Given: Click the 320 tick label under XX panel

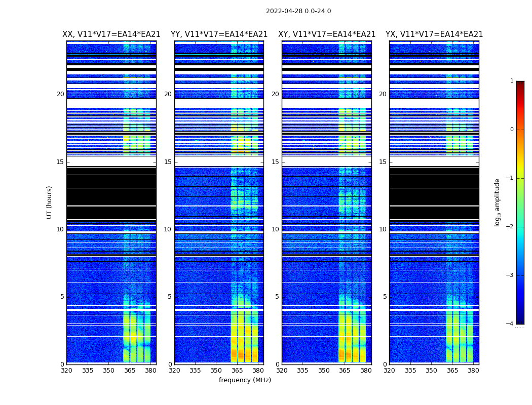Looking at the screenshot, I should click(x=67, y=370).
